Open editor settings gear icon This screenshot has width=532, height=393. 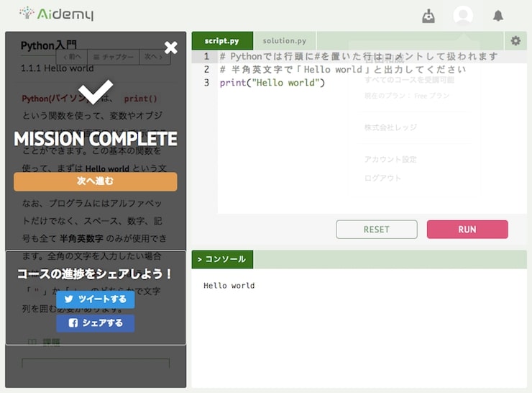515,41
